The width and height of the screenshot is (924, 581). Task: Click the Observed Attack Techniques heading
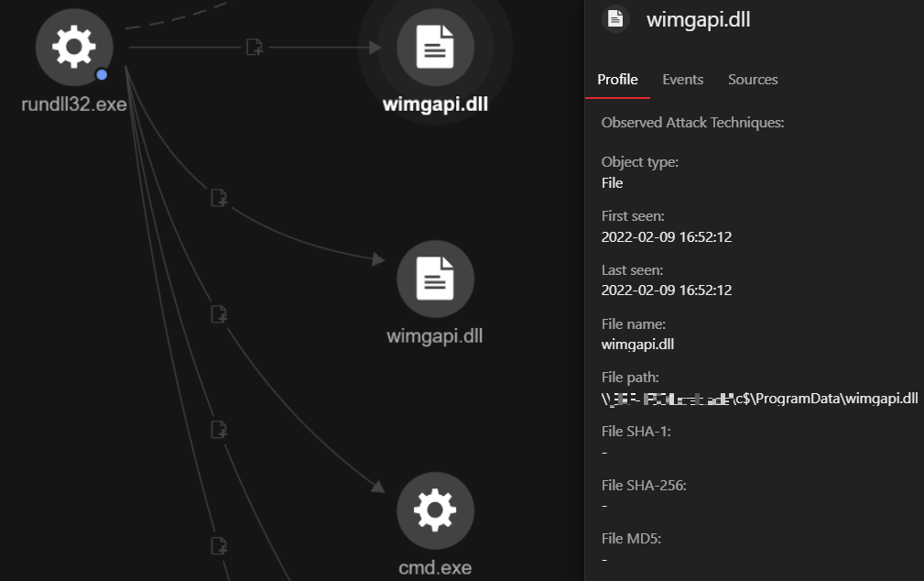point(692,123)
